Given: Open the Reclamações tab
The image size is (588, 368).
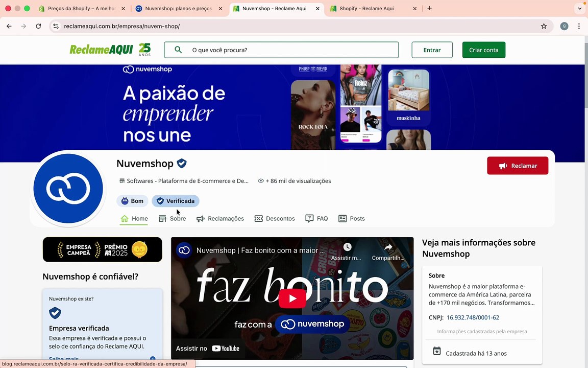Looking at the screenshot, I should tap(220, 219).
